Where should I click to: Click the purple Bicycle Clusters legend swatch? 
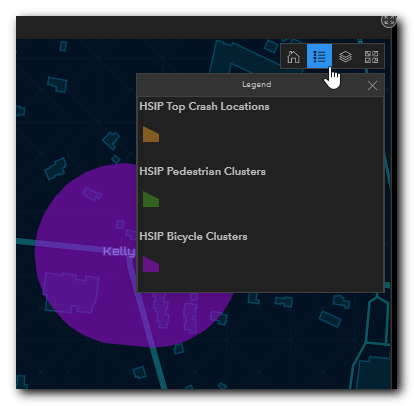(151, 264)
